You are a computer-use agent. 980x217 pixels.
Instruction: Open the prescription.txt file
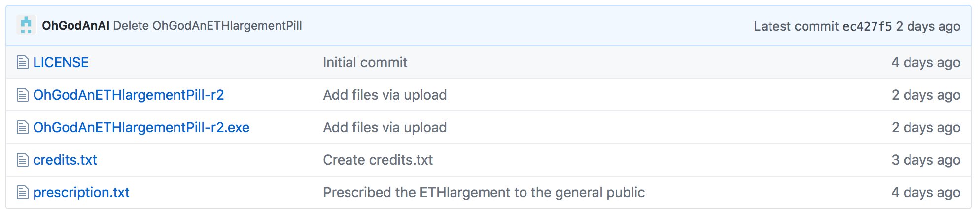[81, 192]
